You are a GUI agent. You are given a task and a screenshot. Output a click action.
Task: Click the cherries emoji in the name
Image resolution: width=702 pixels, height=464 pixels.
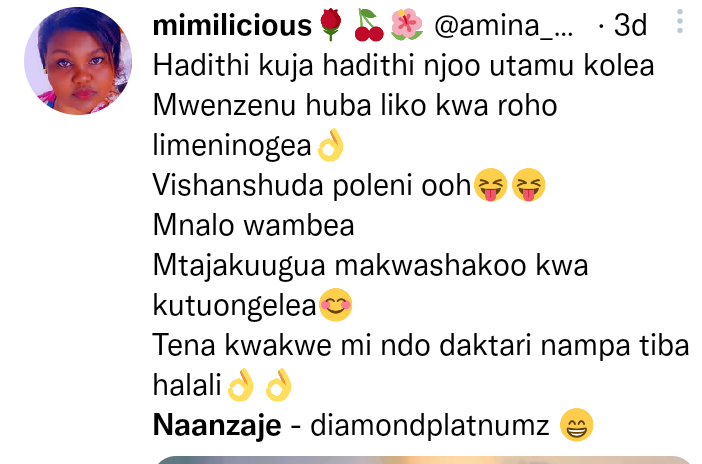369,25
